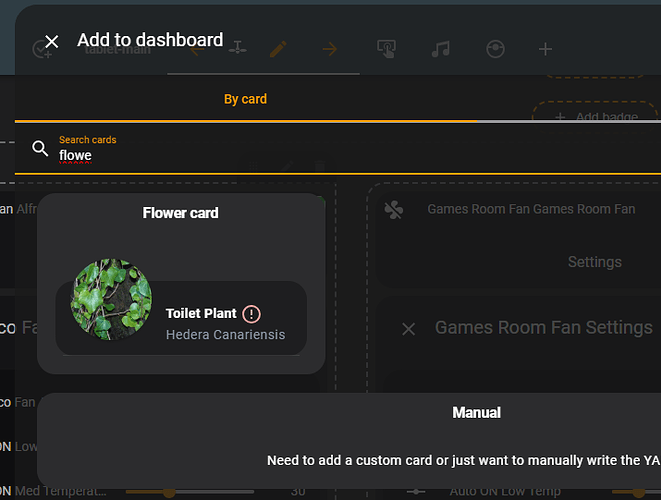The width and height of the screenshot is (661, 500).
Task: Click the dimmed orange right-arrow icon
Action: (x=330, y=48)
